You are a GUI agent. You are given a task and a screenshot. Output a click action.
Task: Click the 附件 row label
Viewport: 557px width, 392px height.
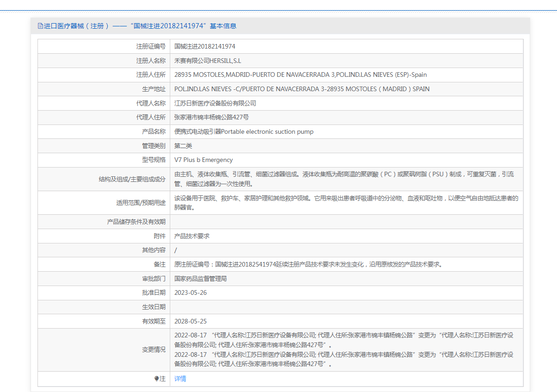click(x=160, y=236)
